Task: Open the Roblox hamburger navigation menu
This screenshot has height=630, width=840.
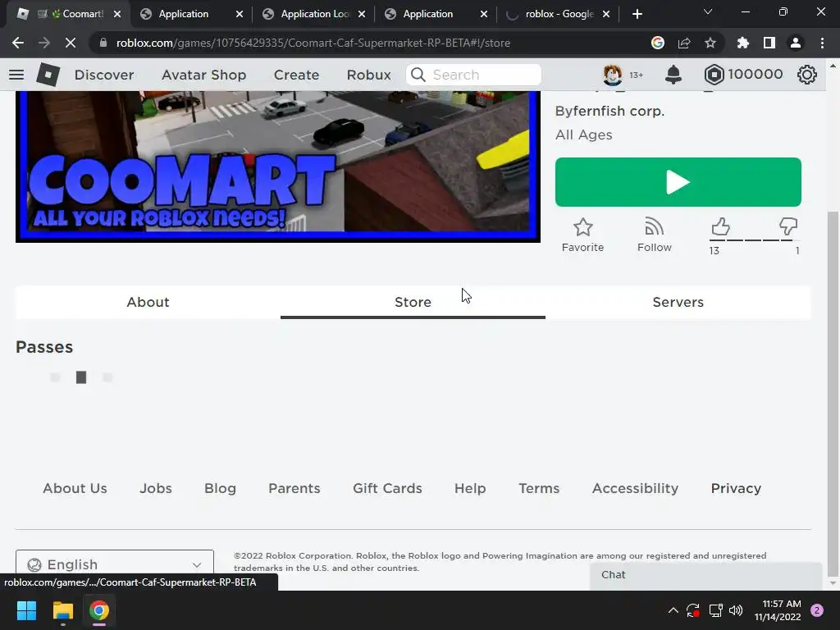Action: [x=16, y=75]
